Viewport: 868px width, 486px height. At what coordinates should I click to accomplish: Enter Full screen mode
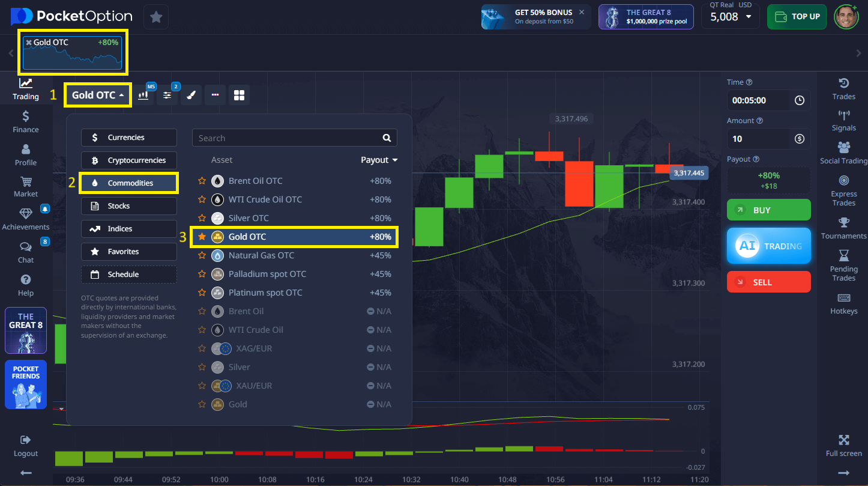tap(843, 445)
